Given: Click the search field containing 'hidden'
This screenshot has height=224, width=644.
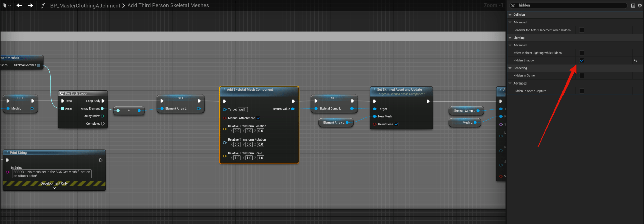Looking at the screenshot, I should pos(570,6).
